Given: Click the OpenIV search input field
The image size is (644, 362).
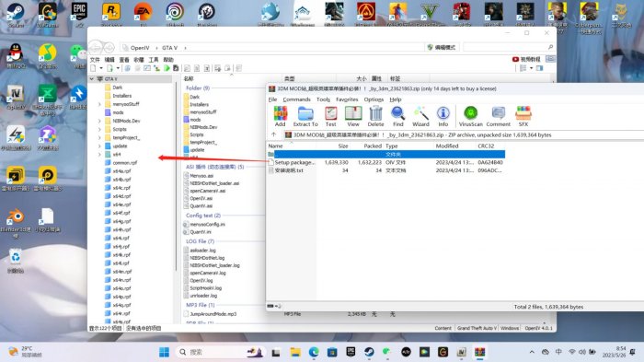Looking at the screenshot, I should click(x=505, y=47).
